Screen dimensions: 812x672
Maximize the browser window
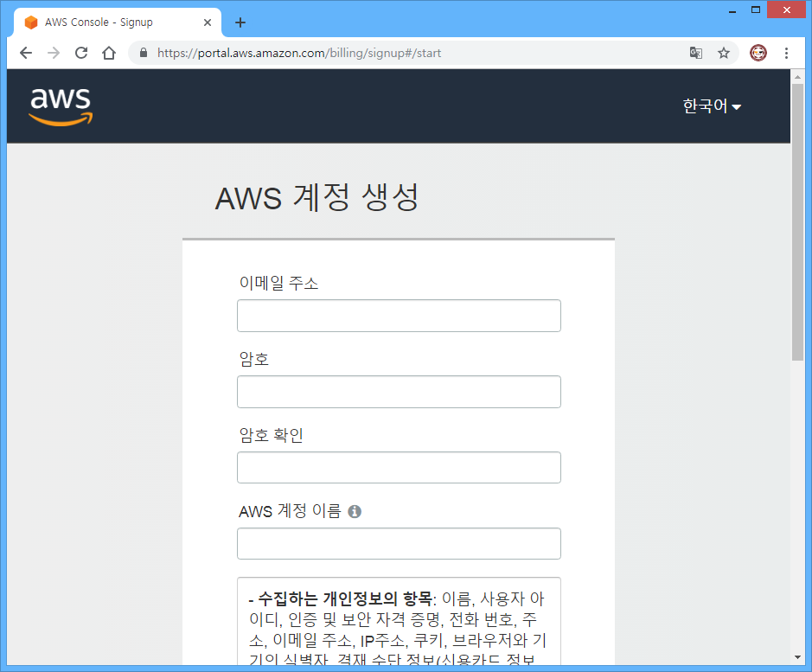tap(756, 10)
